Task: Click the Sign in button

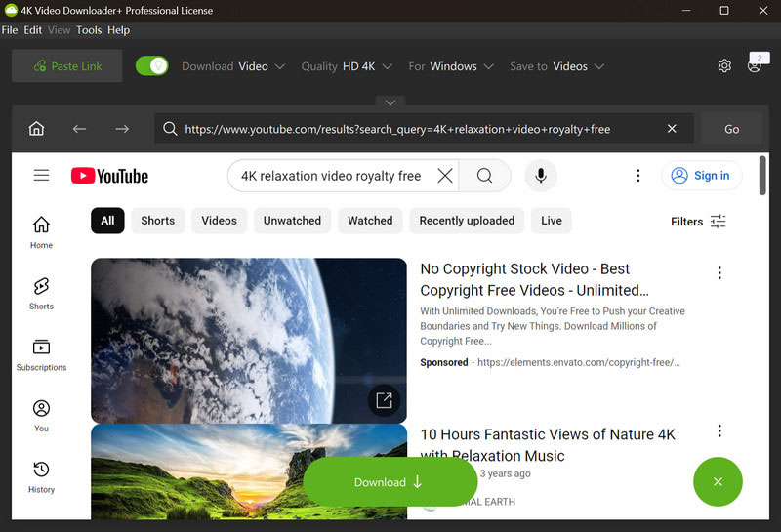Action: pos(702,176)
